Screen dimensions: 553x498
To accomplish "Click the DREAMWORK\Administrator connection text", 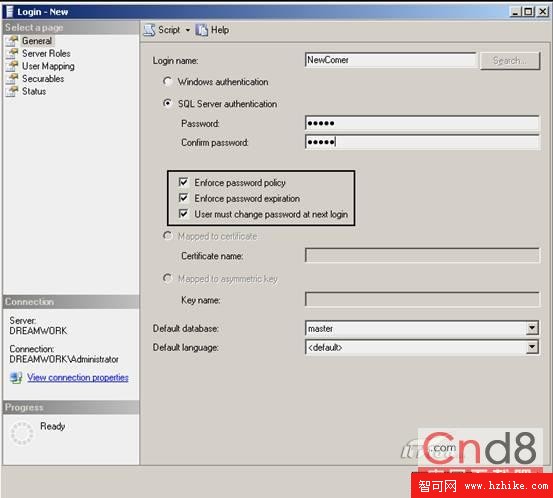I will [64, 359].
